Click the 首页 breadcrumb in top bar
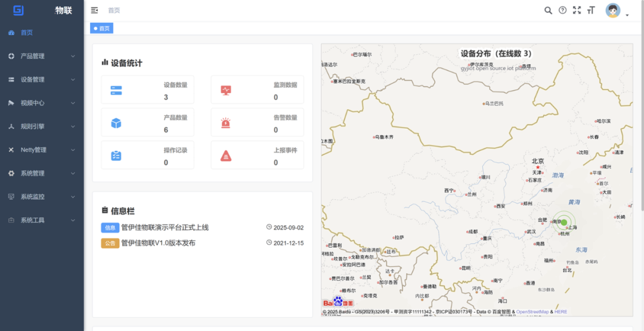Image resolution: width=644 pixels, height=331 pixels. click(x=114, y=10)
